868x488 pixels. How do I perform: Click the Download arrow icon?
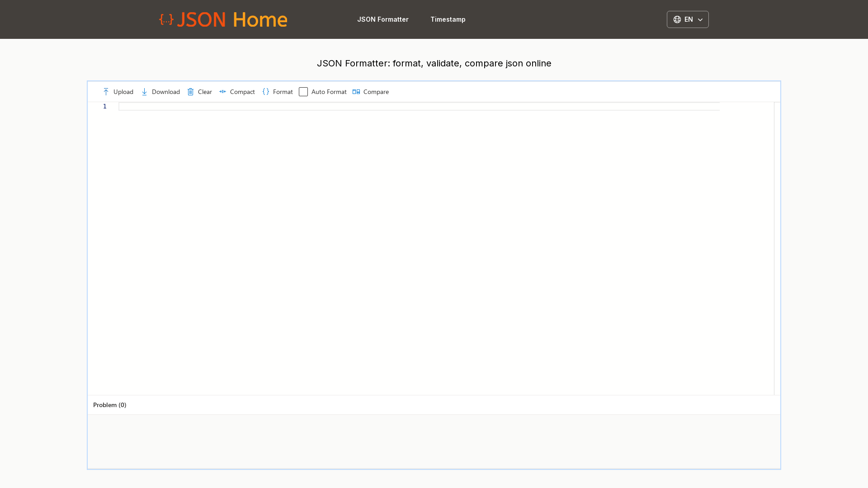pos(144,92)
